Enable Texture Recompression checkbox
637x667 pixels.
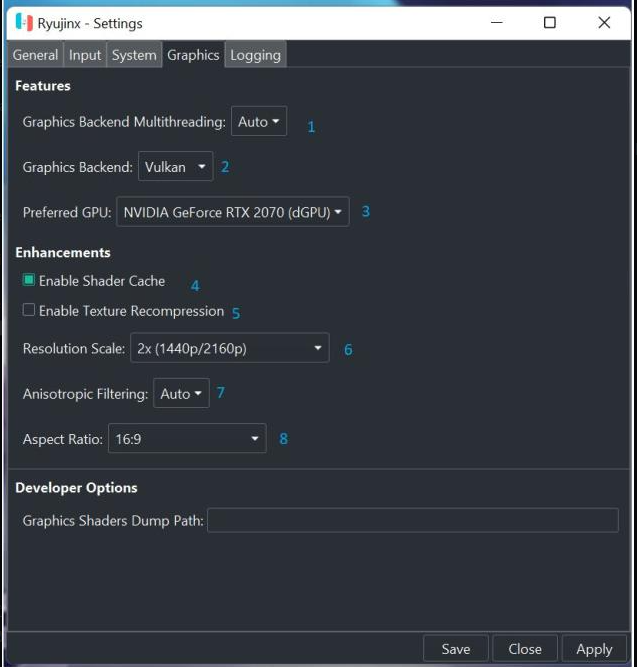(x=29, y=311)
